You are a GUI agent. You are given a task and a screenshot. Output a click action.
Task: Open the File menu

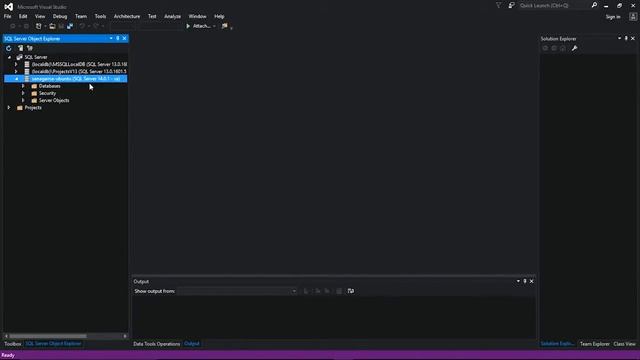[x=7, y=16]
